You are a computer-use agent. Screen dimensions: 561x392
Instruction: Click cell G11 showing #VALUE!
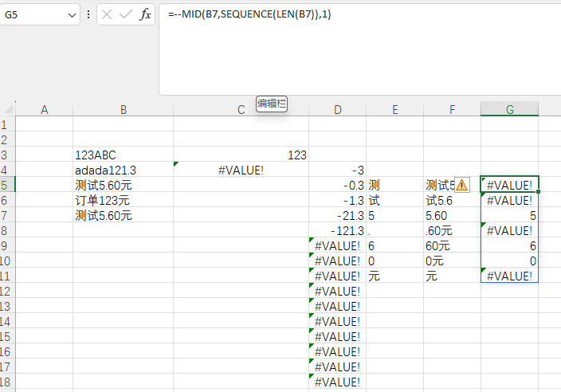coord(509,276)
